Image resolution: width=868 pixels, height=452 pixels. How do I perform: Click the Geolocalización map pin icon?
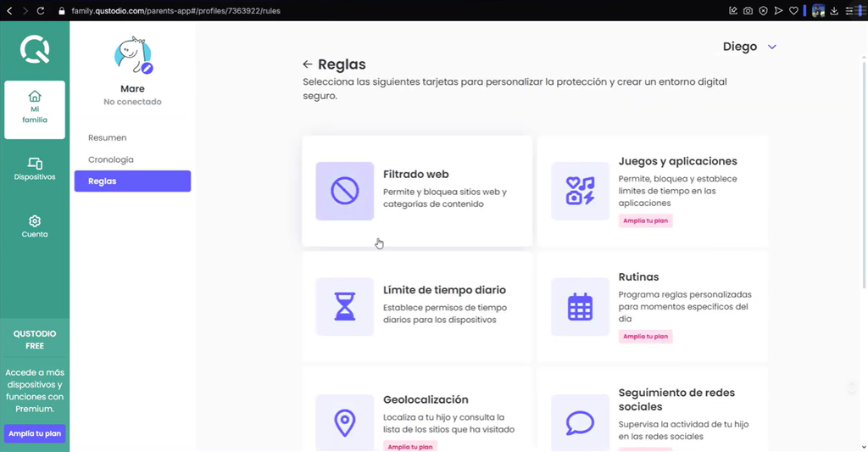click(345, 422)
